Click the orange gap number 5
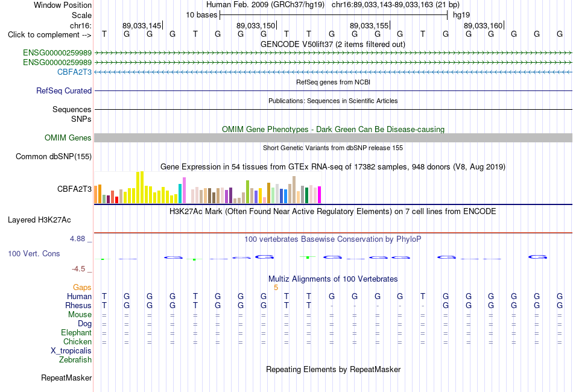This screenshot has width=573, height=392. tap(276, 288)
